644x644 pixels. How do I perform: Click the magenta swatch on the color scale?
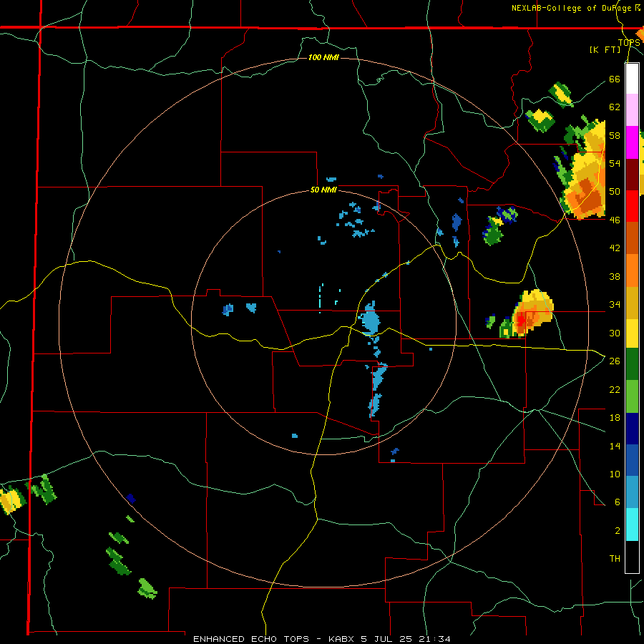(x=632, y=142)
